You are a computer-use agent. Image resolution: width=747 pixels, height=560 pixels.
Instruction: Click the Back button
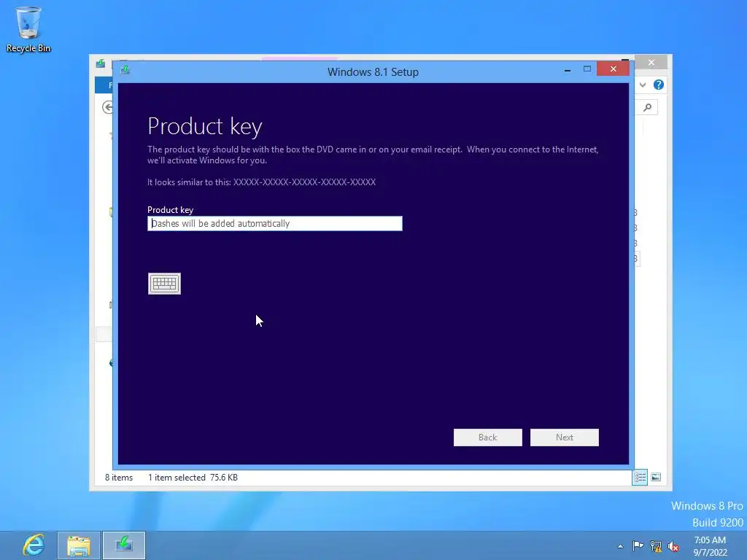(x=488, y=437)
